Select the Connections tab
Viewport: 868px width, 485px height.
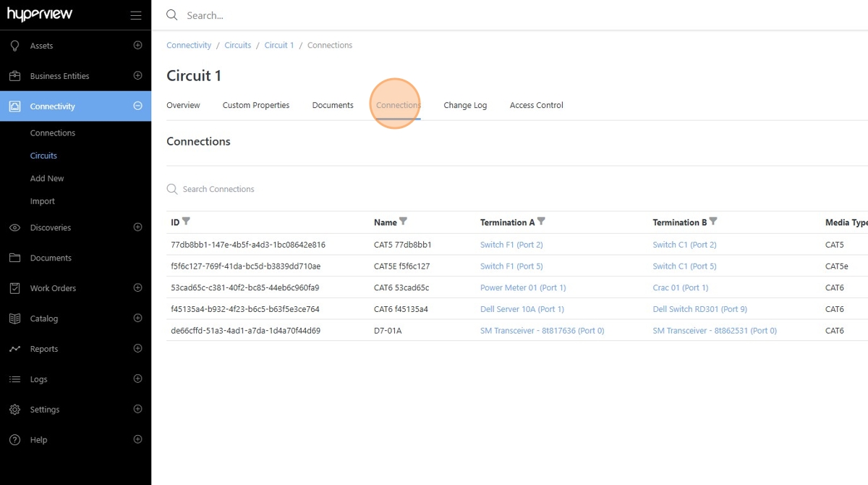point(399,105)
